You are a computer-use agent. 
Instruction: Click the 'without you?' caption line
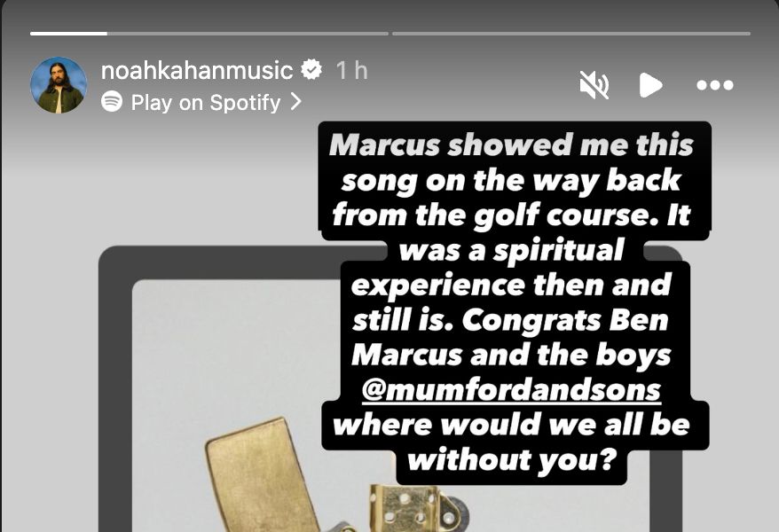click(512, 460)
